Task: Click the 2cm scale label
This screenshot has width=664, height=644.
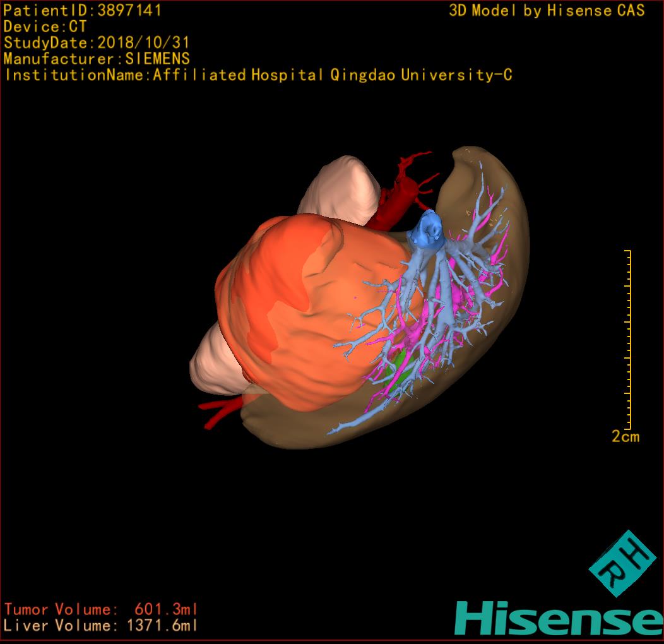Action: click(625, 436)
